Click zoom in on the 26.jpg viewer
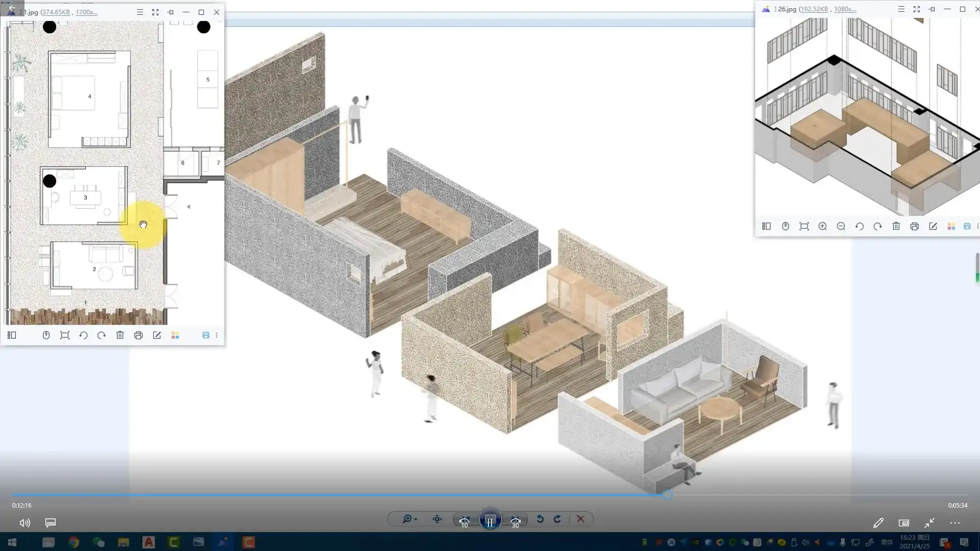Screen dimensions: 980x551 click(822, 226)
